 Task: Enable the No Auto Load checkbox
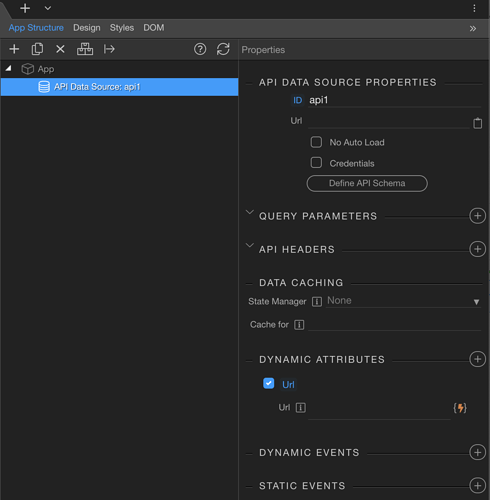pyautogui.click(x=316, y=142)
